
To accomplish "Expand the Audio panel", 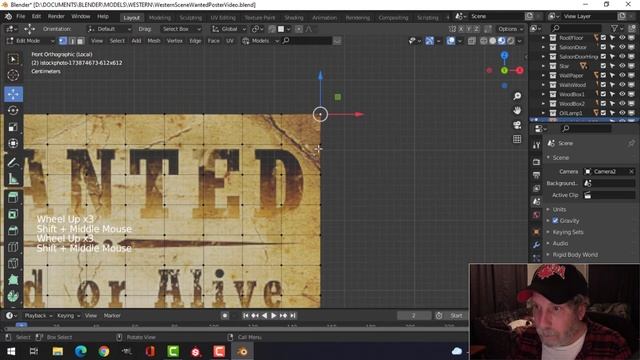I will (557, 243).
